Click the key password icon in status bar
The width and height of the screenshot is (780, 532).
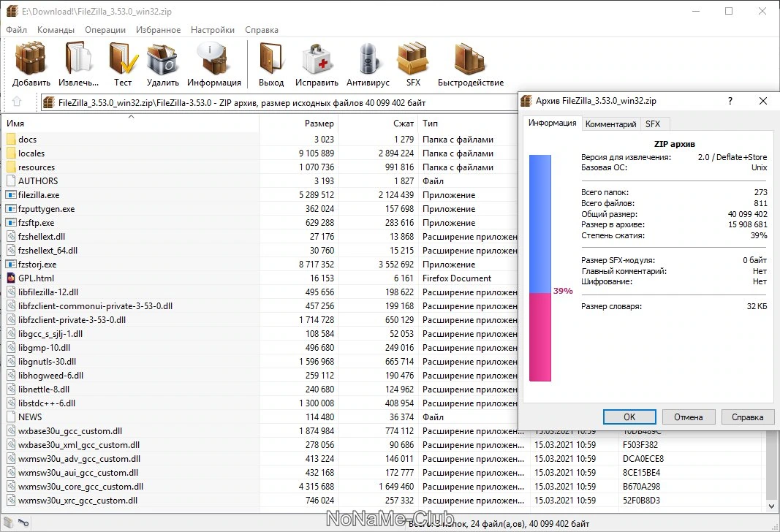click(23, 522)
